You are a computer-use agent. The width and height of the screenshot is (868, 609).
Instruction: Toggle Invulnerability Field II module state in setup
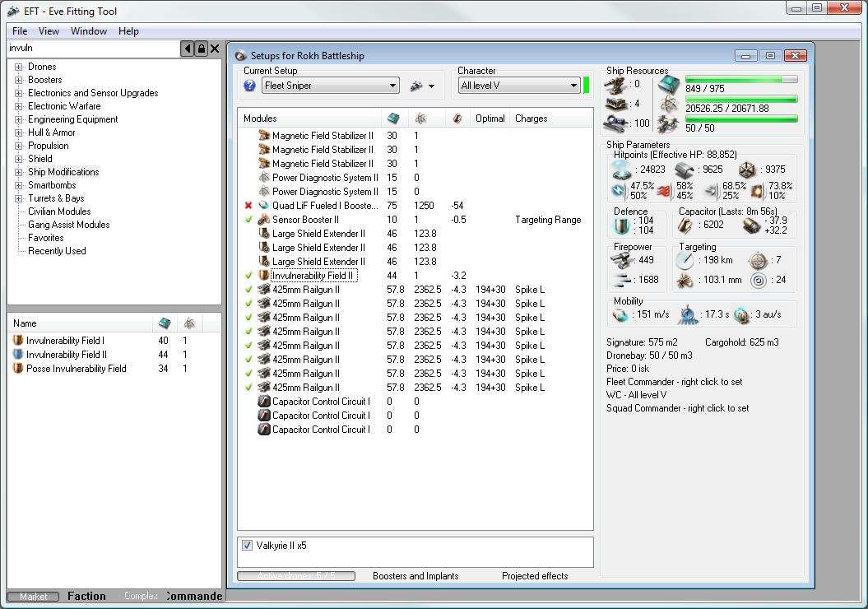(x=248, y=276)
